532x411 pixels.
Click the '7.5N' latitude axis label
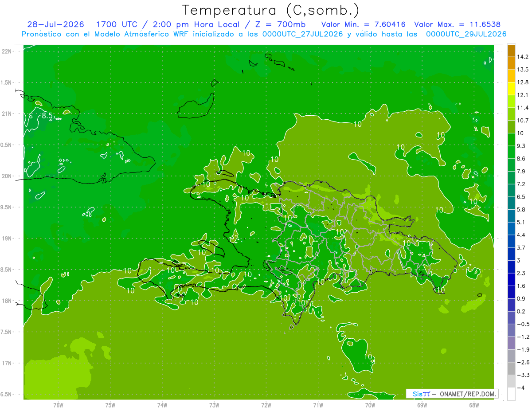7,332
